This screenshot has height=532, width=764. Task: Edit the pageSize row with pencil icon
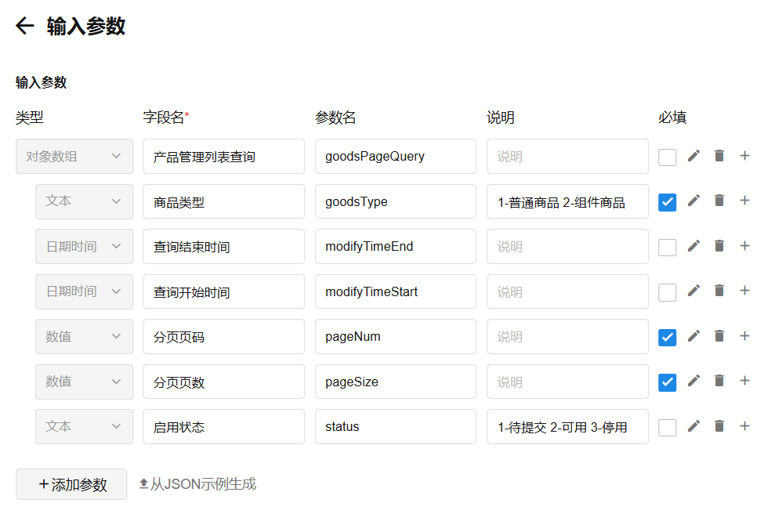coord(693,381)
